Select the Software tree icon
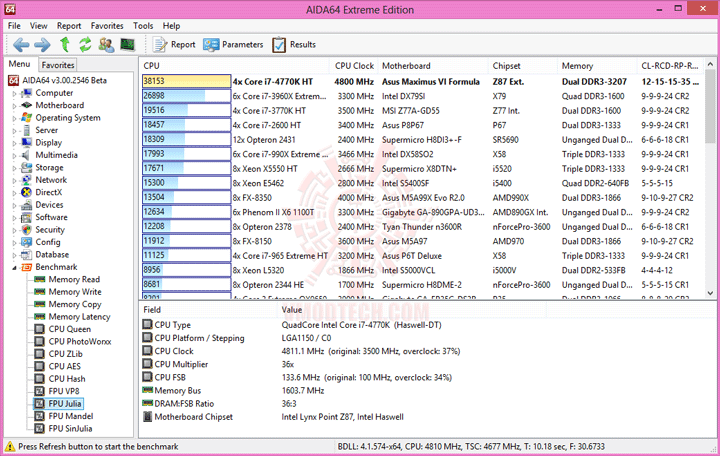Viewport: 720px width, 456px height. coord(27,217)
